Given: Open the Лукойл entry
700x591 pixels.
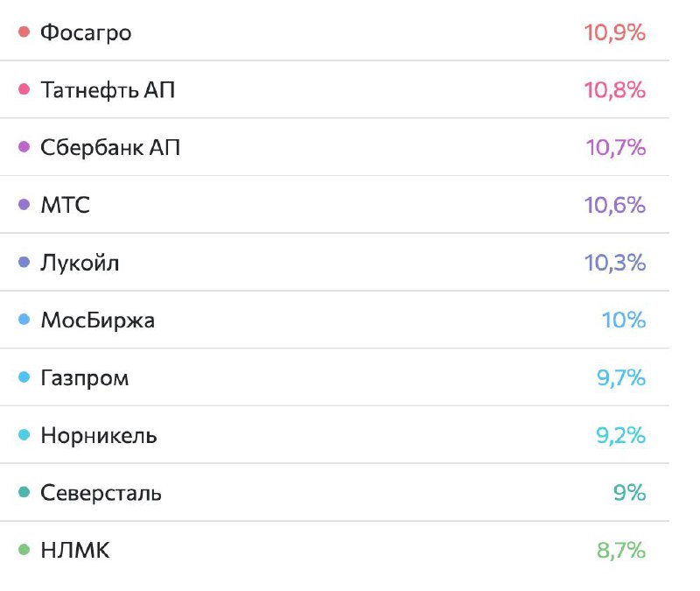Looking at the screenshot, I should coord(334,262).
